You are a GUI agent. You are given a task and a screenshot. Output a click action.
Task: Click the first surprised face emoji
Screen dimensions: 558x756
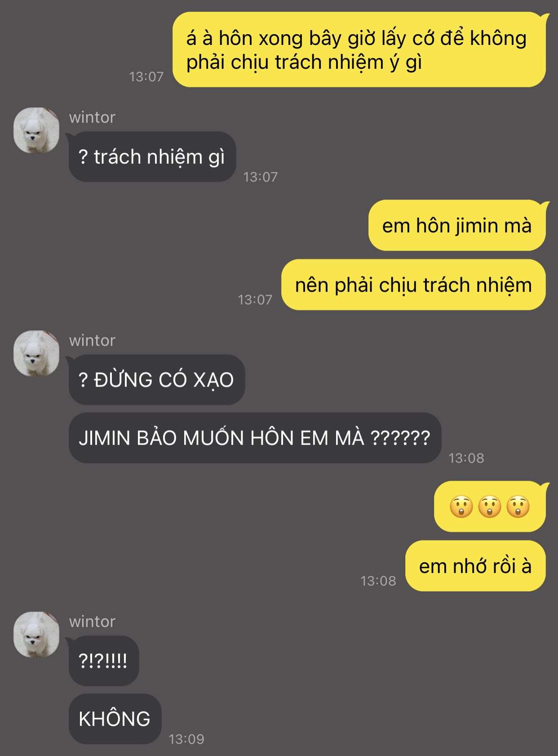pyautogui.click(x=461, y=507)
